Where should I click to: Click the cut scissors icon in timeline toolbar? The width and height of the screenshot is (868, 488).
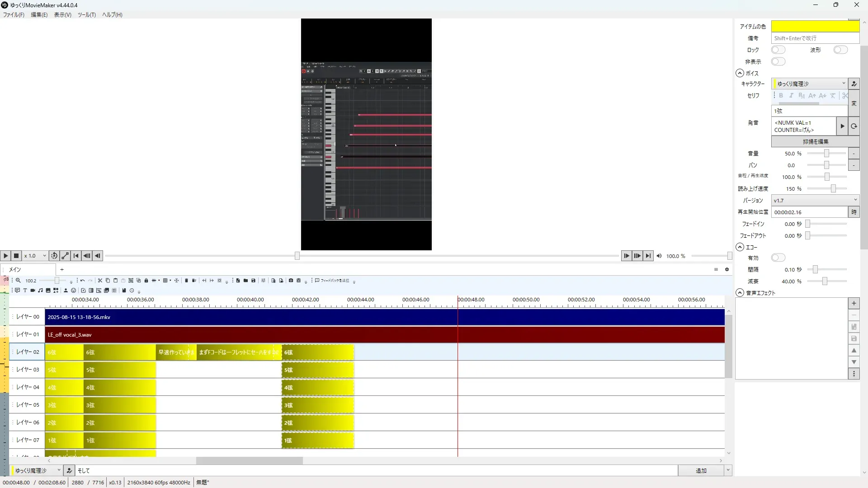[100, 281]
